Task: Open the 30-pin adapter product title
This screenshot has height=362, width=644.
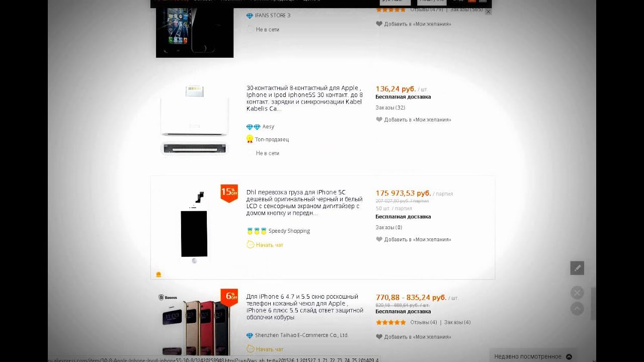Action: [x=304, y=98]
